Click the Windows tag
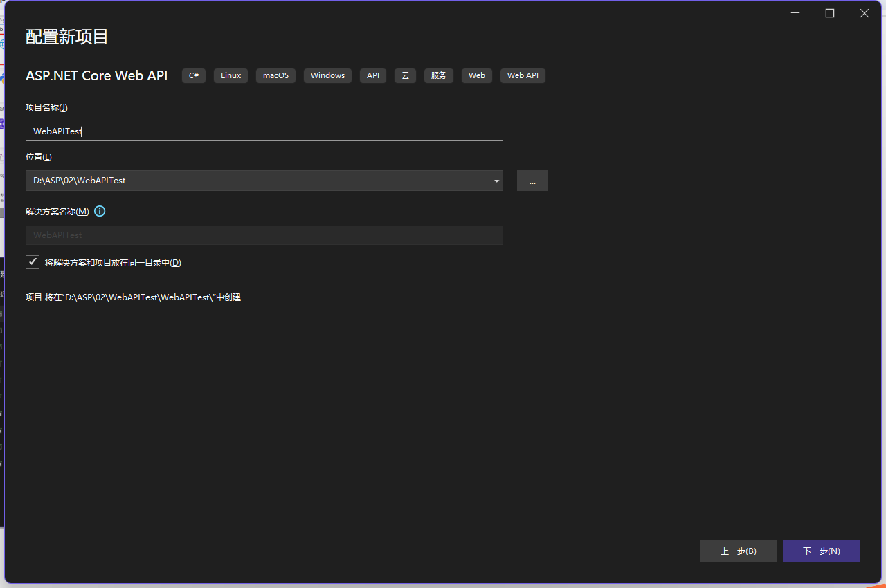This screenshot has width=886, height=588. click(x=327, y=75)
